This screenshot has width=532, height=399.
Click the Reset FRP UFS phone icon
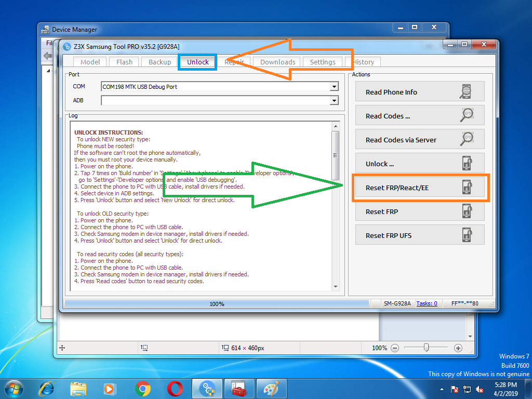[467, 235]
